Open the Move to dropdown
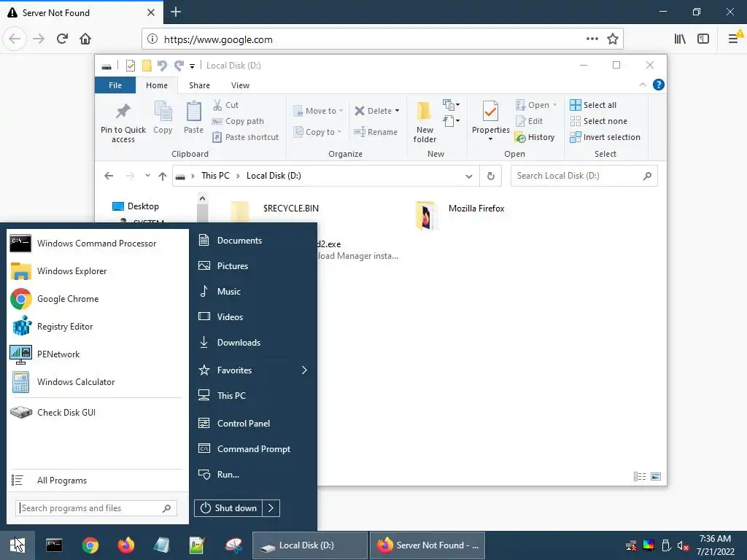 [318, 111]
